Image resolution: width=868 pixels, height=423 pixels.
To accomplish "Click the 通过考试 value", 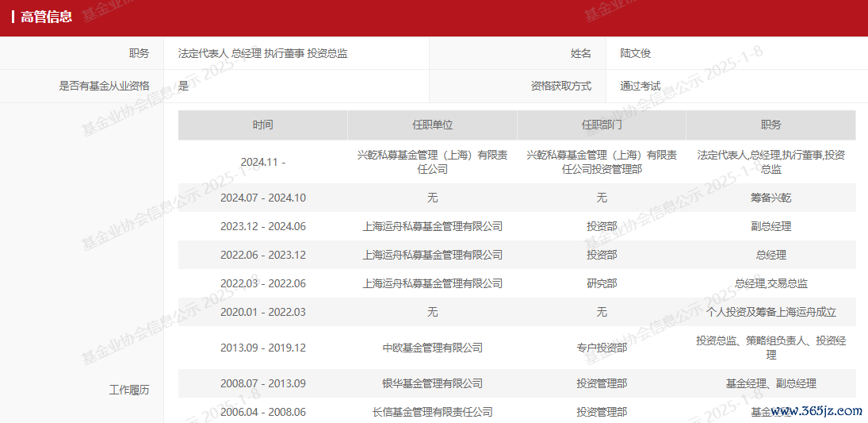I will click(x=640, y=86).
